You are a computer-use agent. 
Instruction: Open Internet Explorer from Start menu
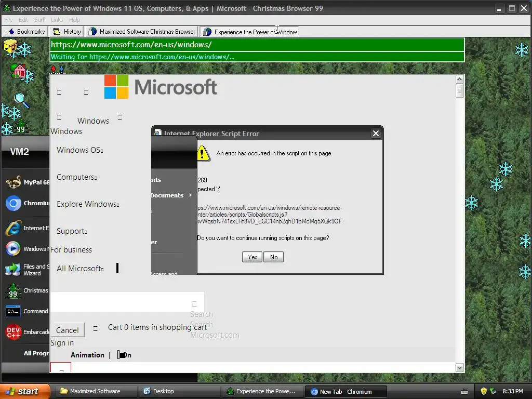point(27,228)
